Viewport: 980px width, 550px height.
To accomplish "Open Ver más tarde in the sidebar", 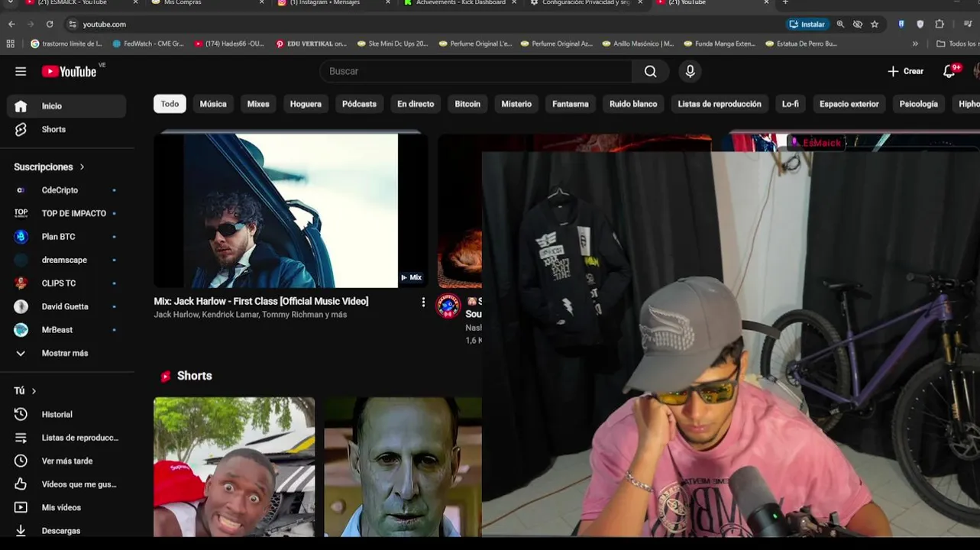I will pyautogui.click(x=66, y=461).
